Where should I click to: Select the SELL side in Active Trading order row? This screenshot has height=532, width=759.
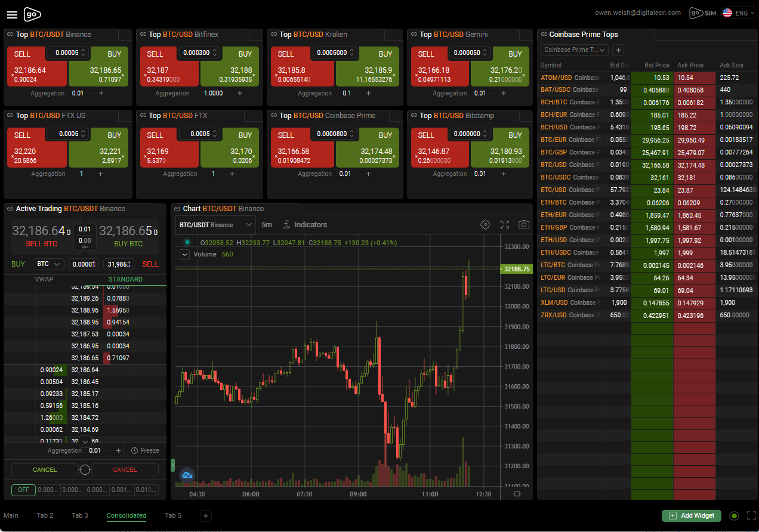click(150, 264)
